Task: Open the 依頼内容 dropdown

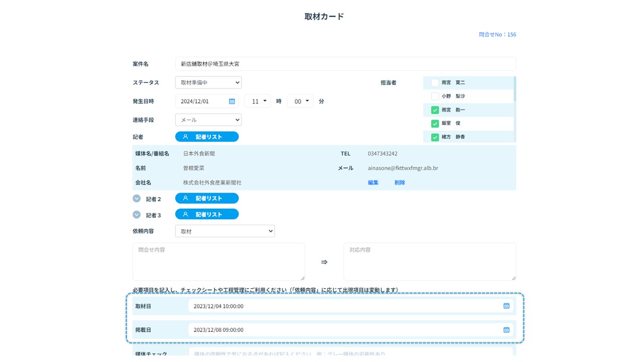Action: click(x=225, y=231)
